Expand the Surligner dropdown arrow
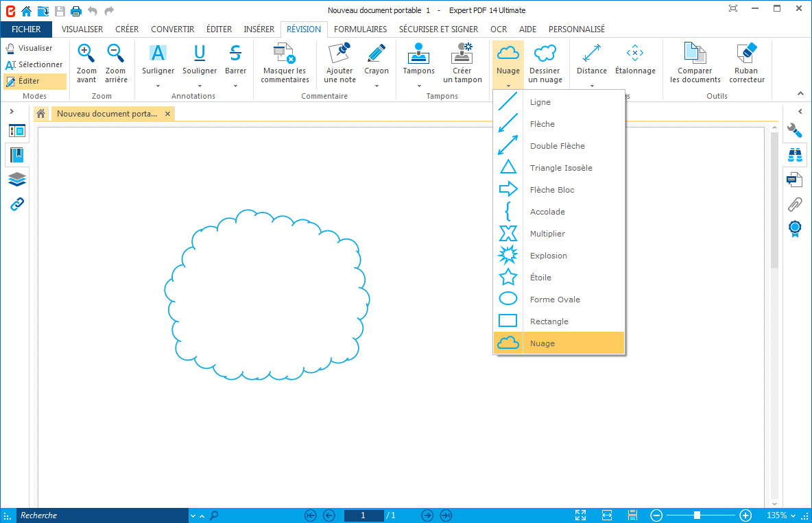This screenshot has height=523, width=812. [x=158, y=86]
